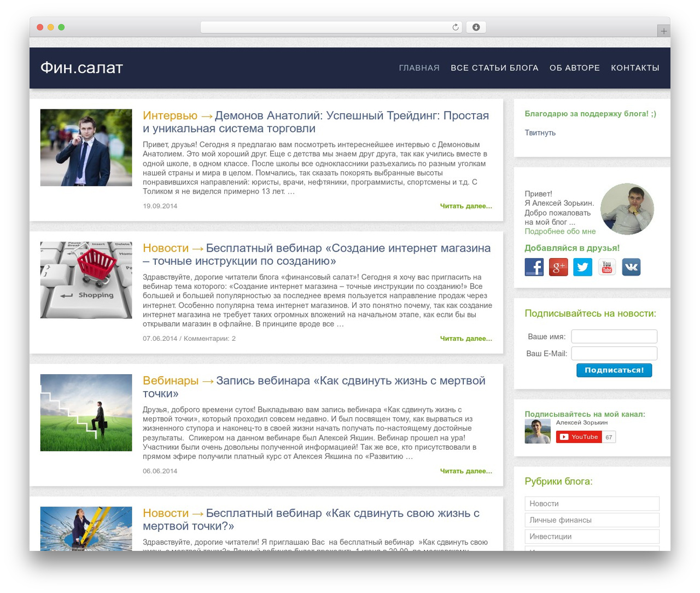Click the ladder thumbnail of the last post
Viewport: 700px width, 593px height.
tap(86, 528)
